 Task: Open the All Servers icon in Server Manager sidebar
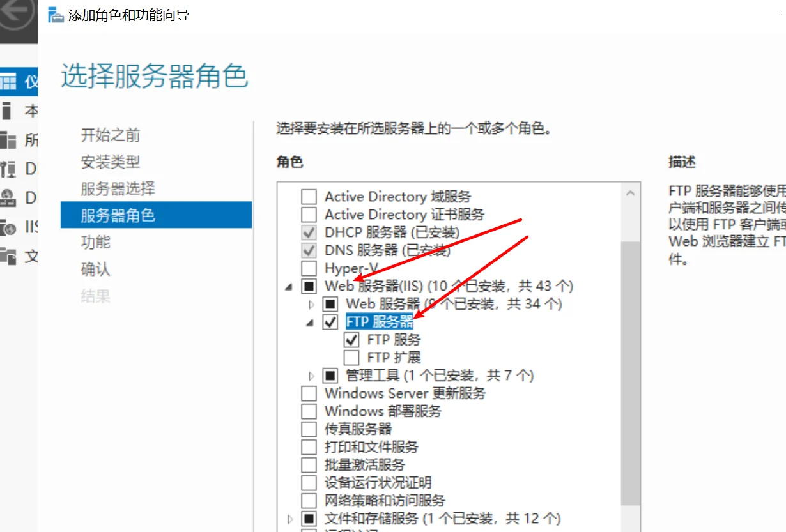[8, 140]
